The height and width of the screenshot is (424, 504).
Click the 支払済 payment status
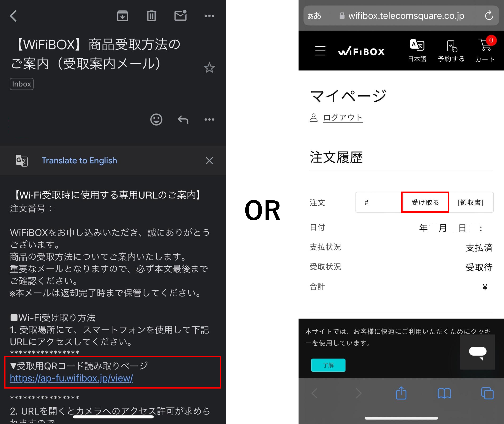(x=479, y=248)
